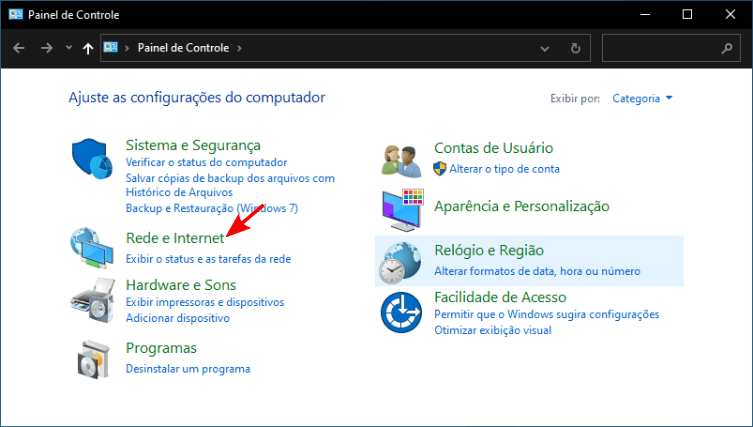Click Desinstalar um programa
This screenshot has width=753, height=427.
pyautogui.click(x=188, y=369)
